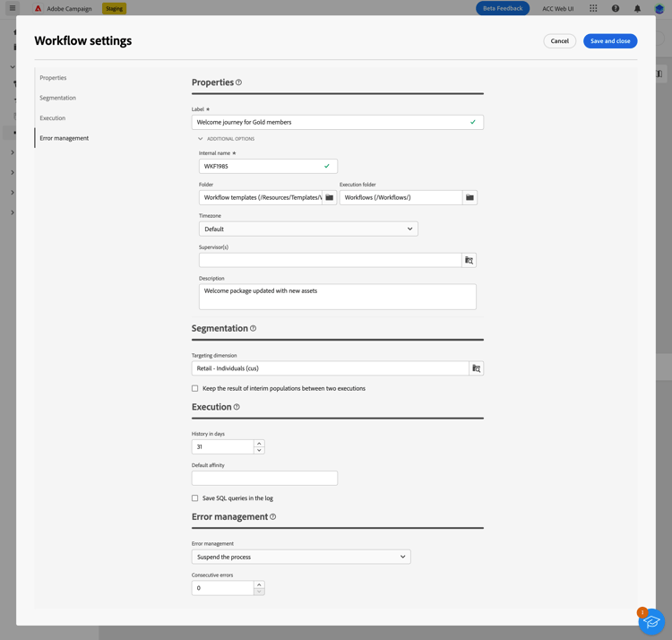Image resolution: width=672 pixels, height=640 pixels.
Task: Open the hamburger navigation menu
Action: tap(13, 8)
